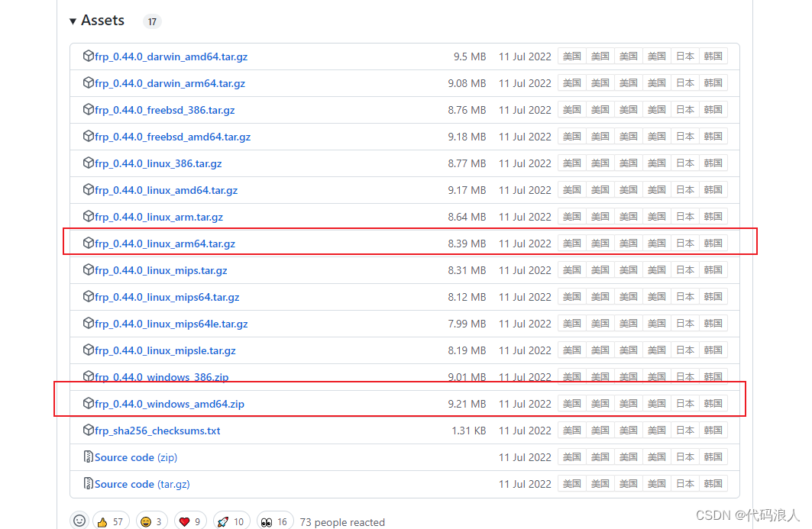Click first 美国 mirror for freebsd_386 row

coord(571,110)
